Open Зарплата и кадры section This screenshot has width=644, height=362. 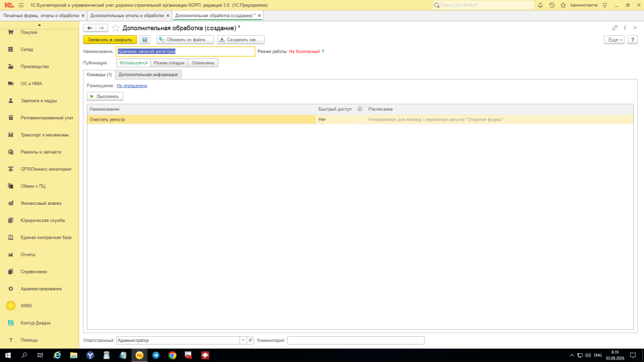38,101
